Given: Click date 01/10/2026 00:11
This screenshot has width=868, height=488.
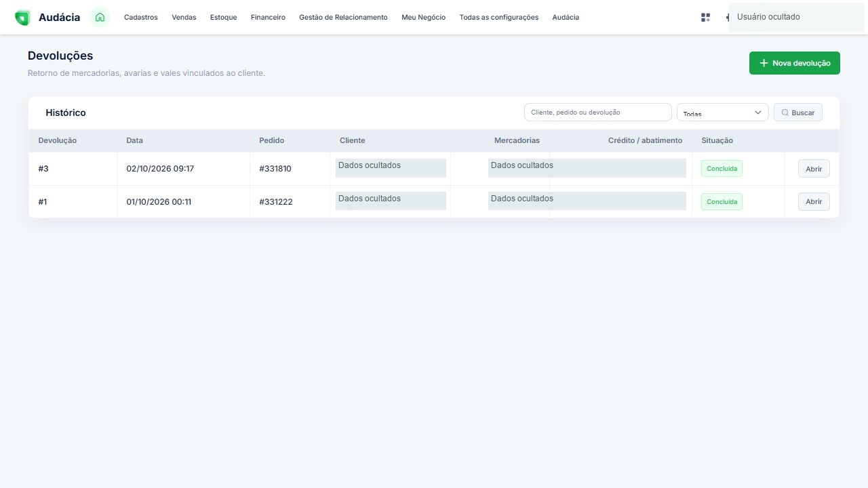Looking at the screenshot, I should (x=159, y=202).
